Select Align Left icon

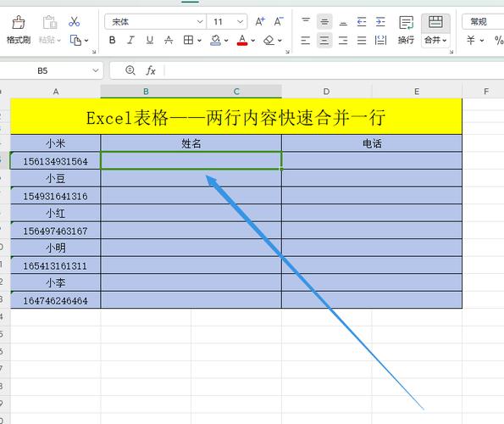pyautogui.click(x=305, y=40)
